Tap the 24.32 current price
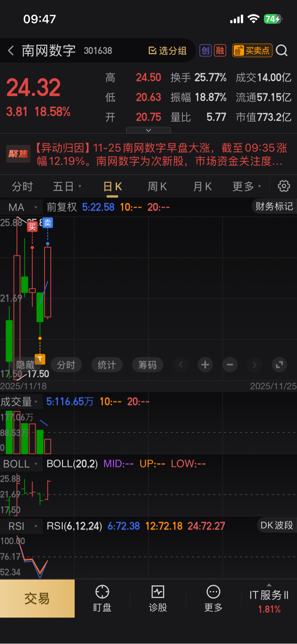This screenshot has width=297, height=644. 34,88
